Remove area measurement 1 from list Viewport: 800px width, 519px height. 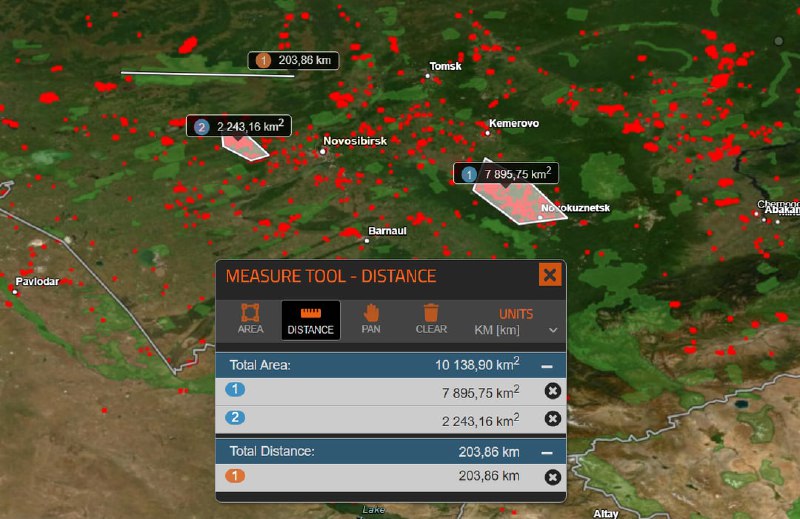(x=553, y=391)
